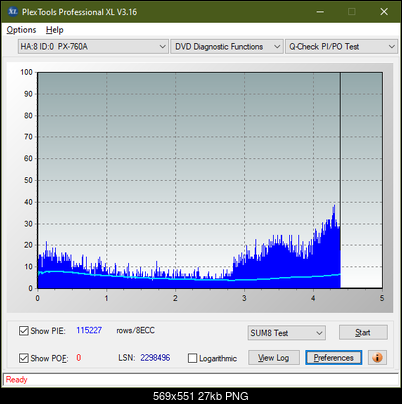Viewport: 402px width, 404px height.
Task: Click the x-axis label 5
Action: 382,298
